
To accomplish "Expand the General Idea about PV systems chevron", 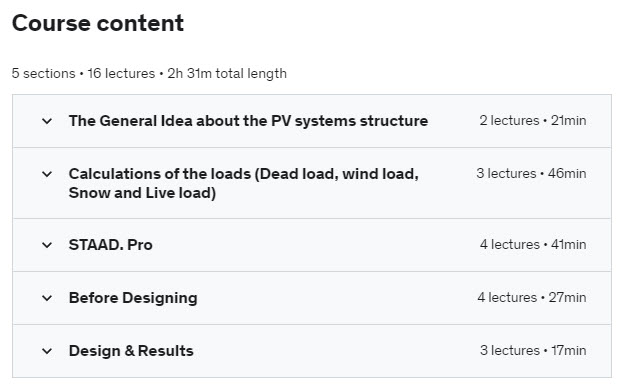I will (x=47, y=121).
